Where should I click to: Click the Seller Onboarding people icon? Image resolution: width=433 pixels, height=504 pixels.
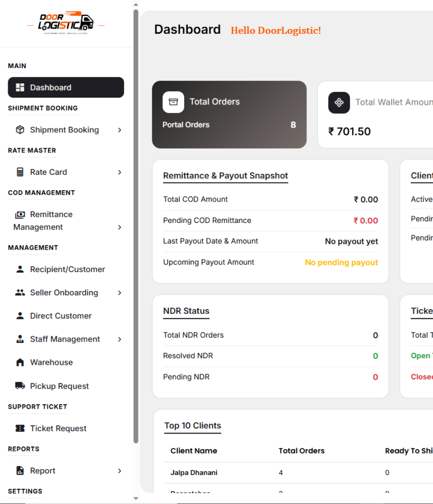coord(20,292)
